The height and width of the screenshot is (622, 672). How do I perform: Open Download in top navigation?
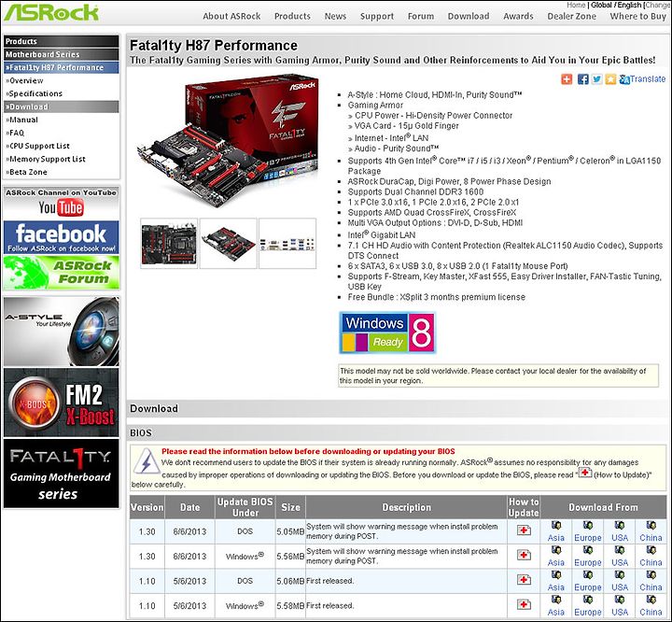469,16
